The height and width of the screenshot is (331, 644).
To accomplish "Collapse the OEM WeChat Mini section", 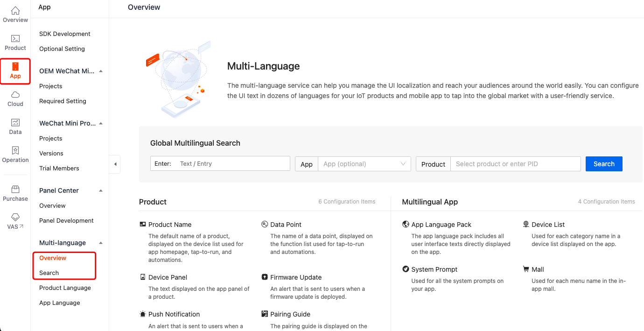I will coord(100,71).
